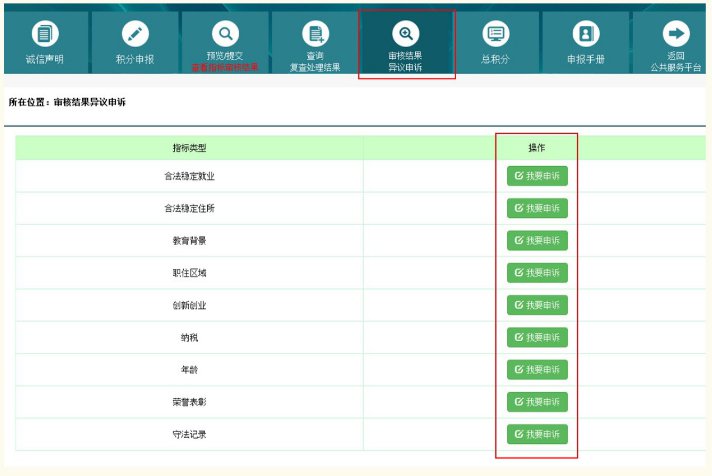
Task: Select the 审核结果异议申诉 zoom icon
Action: coord(405,34)
